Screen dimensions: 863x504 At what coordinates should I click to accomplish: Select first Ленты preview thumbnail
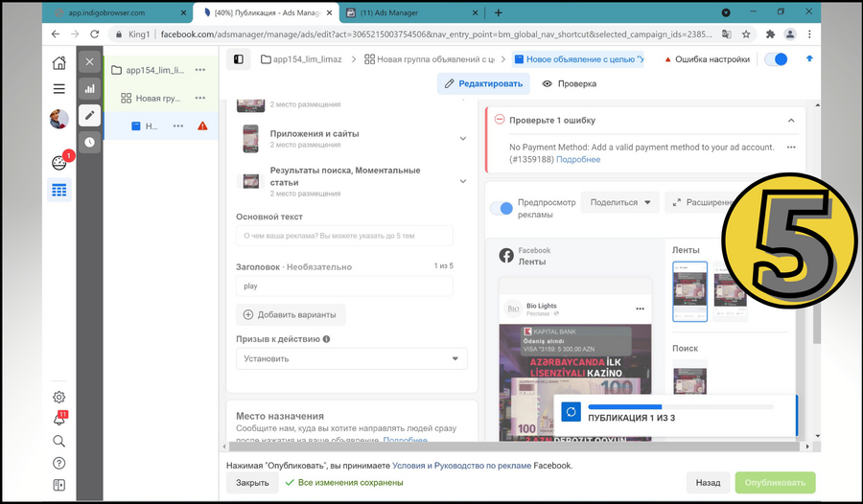pyautogui.click(x=689, y=291)
